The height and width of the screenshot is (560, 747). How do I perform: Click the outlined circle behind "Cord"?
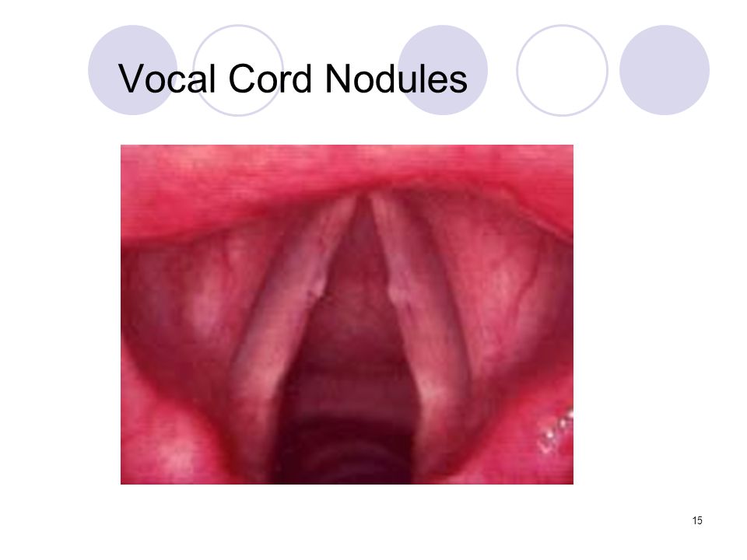(x=238, y=70)
